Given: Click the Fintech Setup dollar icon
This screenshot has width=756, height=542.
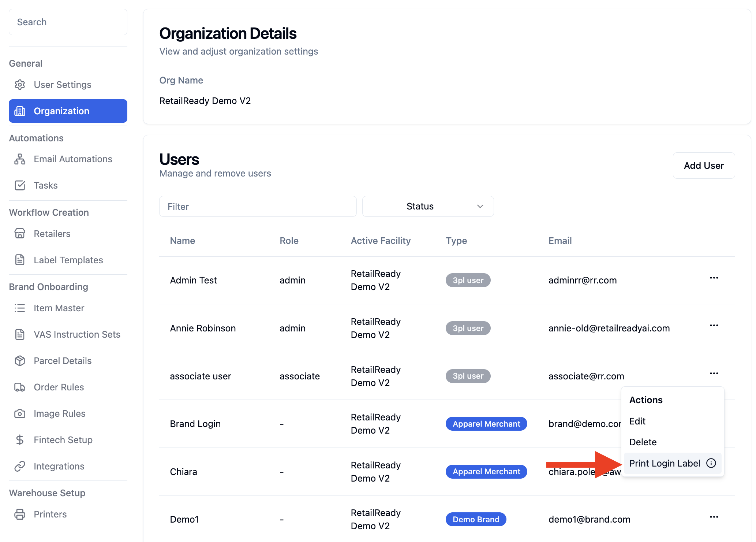Looking at the screenshot, I should click(20, 440).
